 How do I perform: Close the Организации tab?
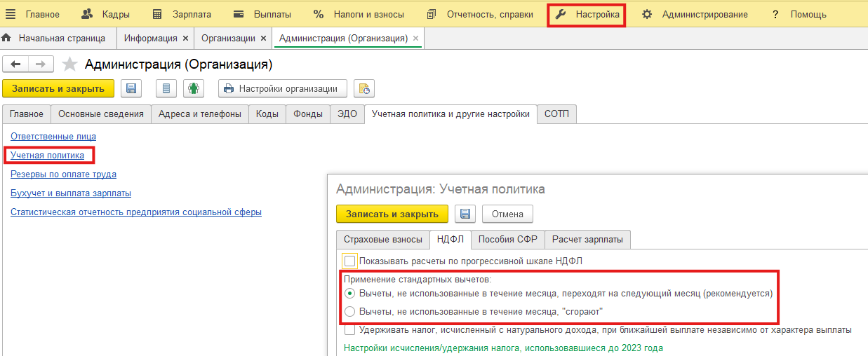click(x=263, y=39)
